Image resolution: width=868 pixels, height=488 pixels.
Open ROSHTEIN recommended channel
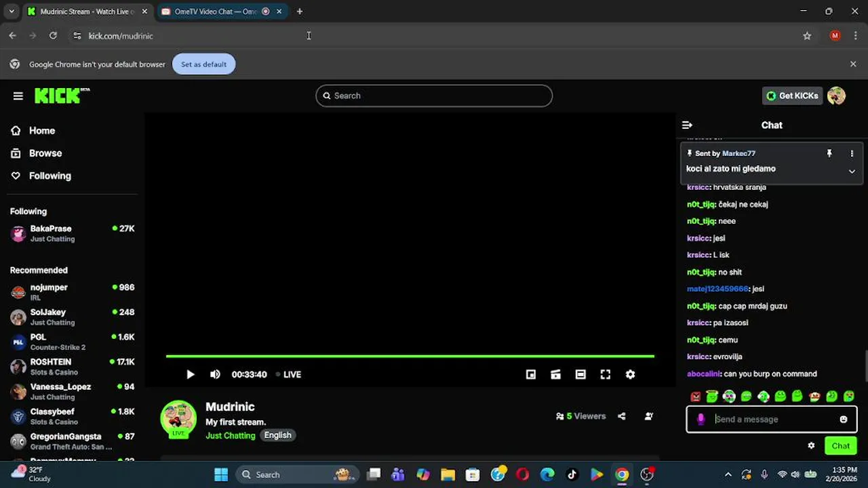[73, 367]
